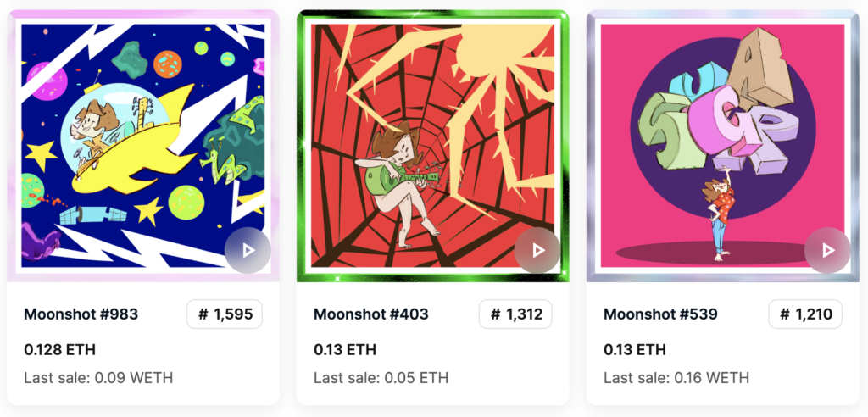The height and width of the screenshot is (417, 868).
Task: Click the 0.13 ETH price of Moonshot #539
Action: 634,349
